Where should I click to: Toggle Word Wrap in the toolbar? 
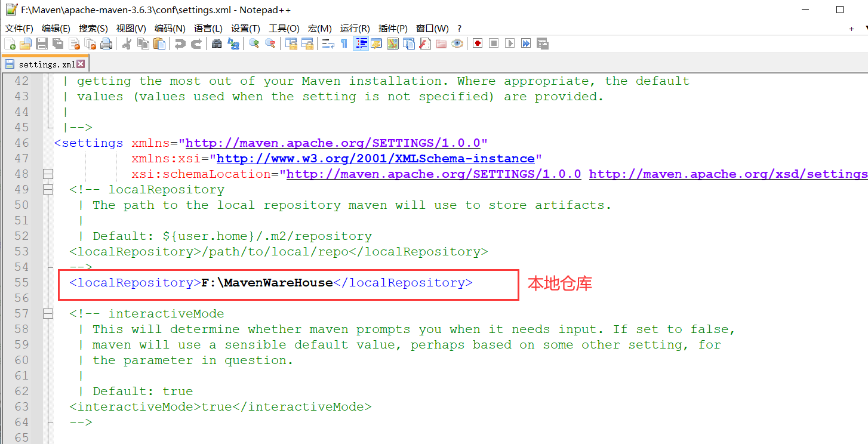point(328,44)
